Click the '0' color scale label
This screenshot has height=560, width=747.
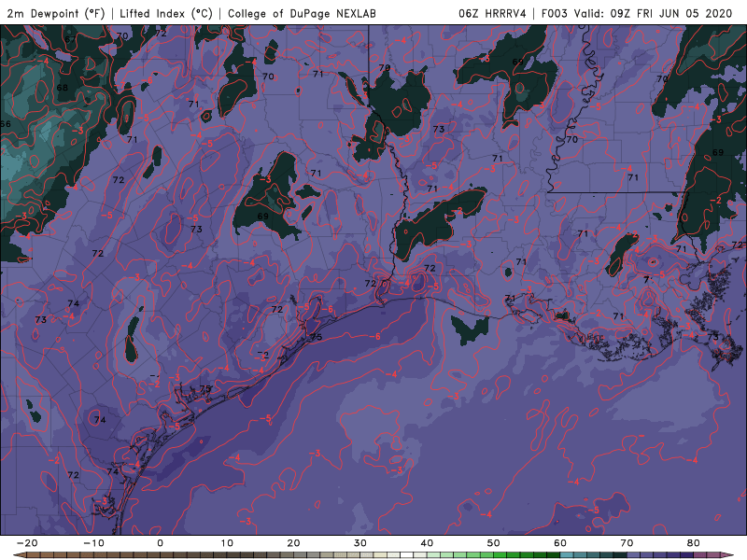pos(160,543)
